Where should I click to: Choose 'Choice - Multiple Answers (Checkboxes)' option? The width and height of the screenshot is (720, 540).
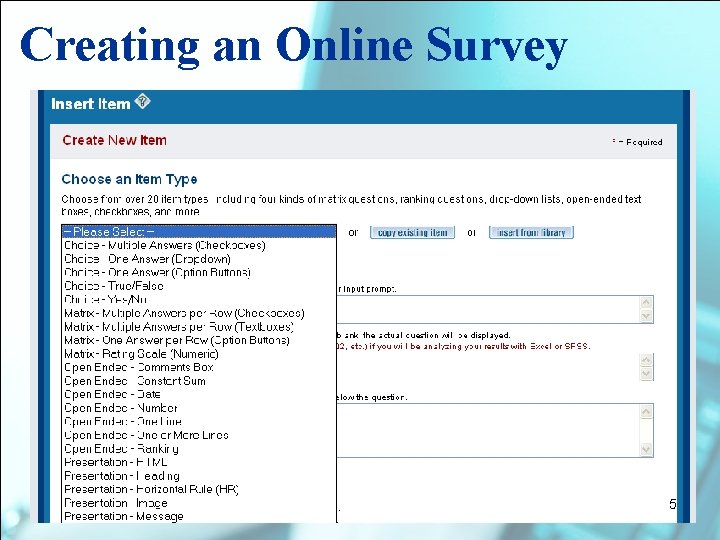point(199,245)
